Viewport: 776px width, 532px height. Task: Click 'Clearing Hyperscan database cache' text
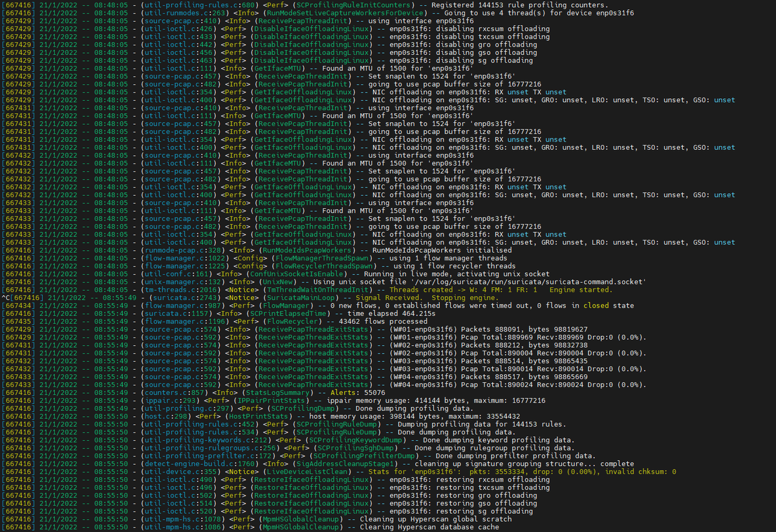point(429,527)
